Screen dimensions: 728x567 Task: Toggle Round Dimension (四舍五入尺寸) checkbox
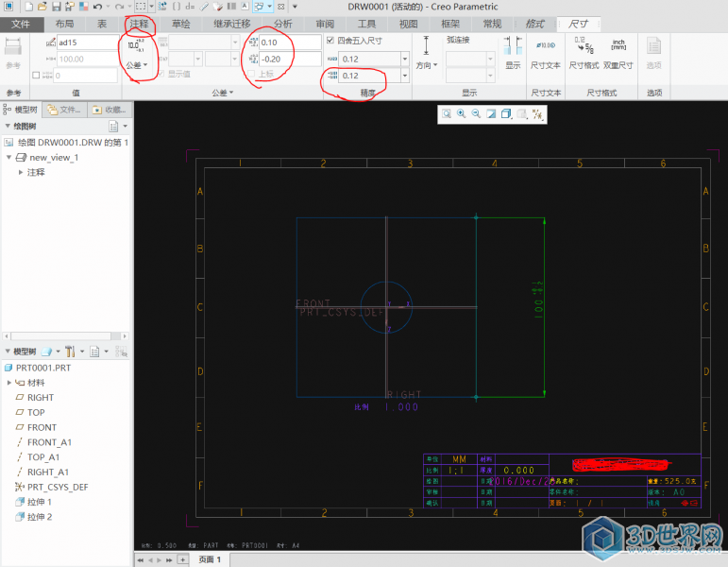(x=330, y=40)
